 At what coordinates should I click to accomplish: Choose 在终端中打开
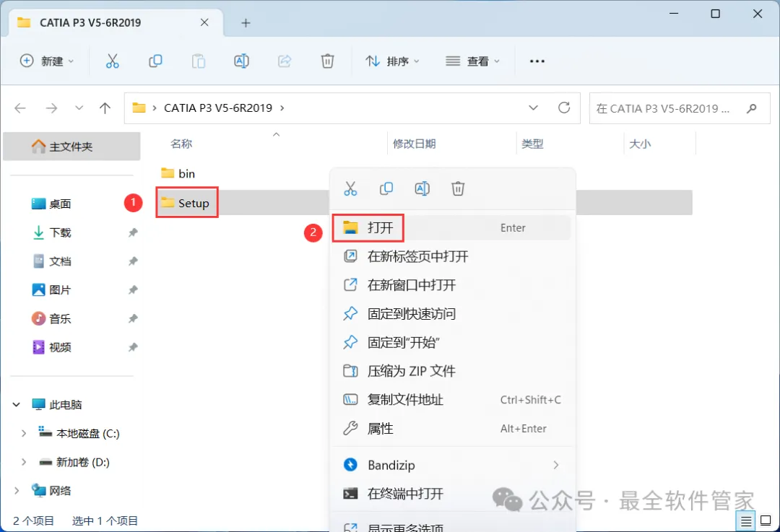tap(451, 494)
